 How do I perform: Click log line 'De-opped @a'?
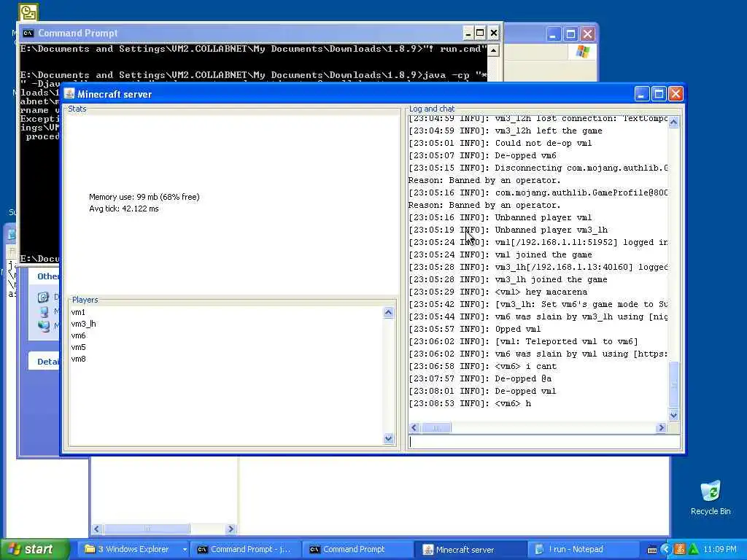[480, 378]
